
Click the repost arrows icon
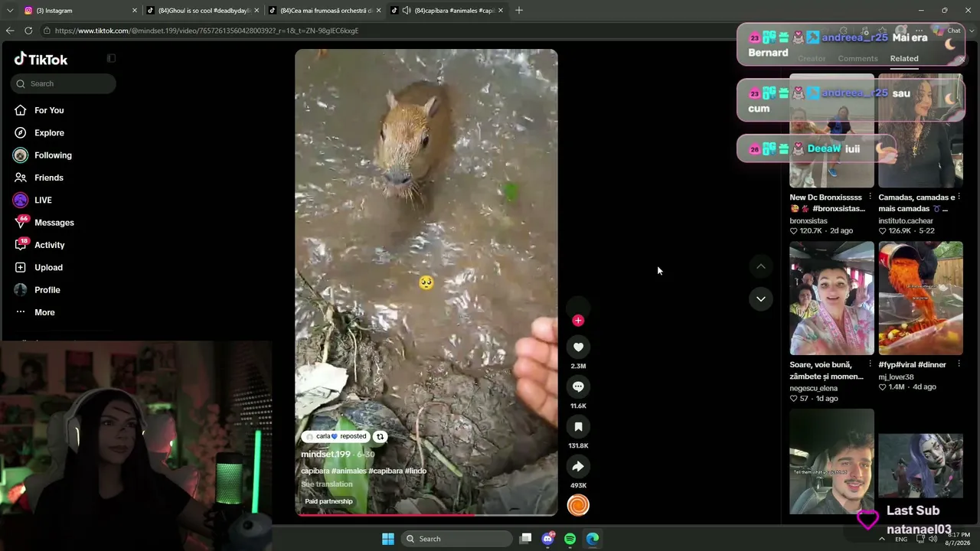tap(380, 436)
